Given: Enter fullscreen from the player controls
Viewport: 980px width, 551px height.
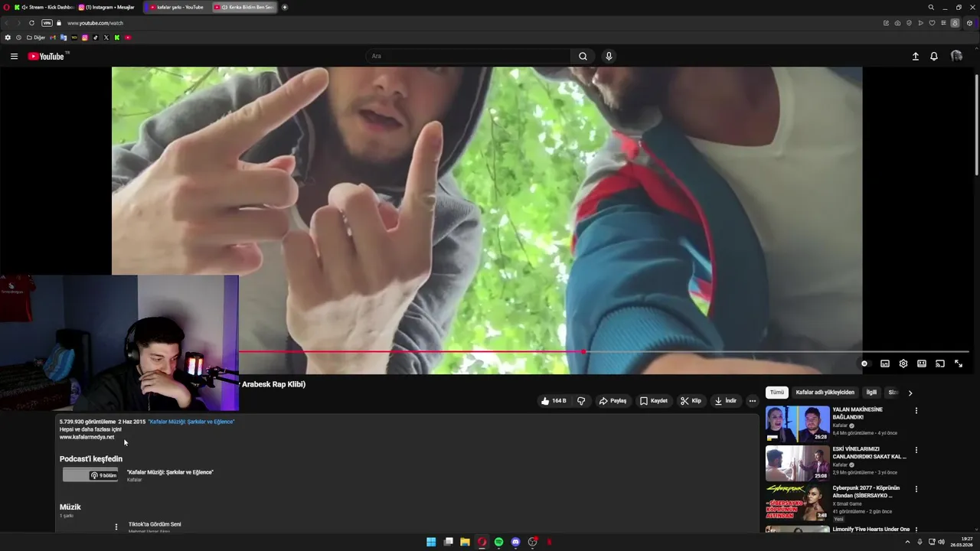Looking at the screenshot, I should coord(959,364).
